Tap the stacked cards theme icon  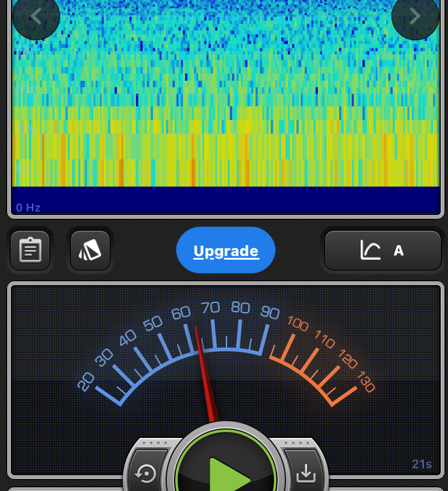click(90, 250)
